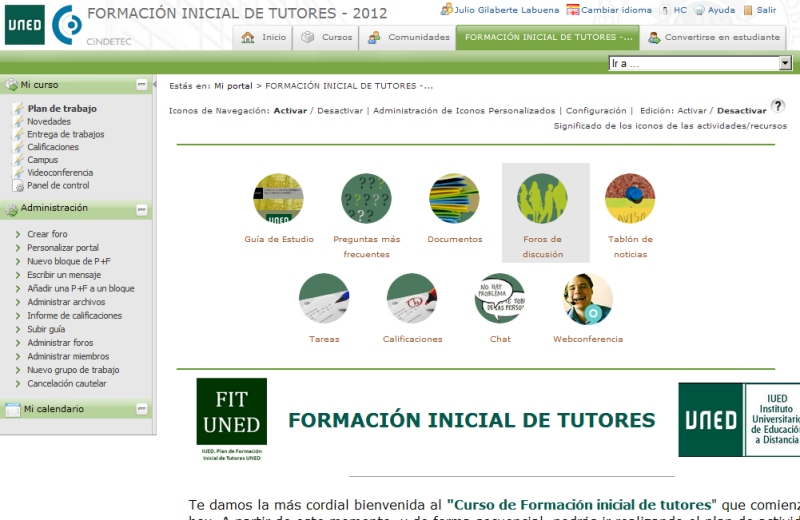This screenshot has width=800, height=520.
Task: Disable navigation icons via Desactivar link
Action: (x=339, y=111)
